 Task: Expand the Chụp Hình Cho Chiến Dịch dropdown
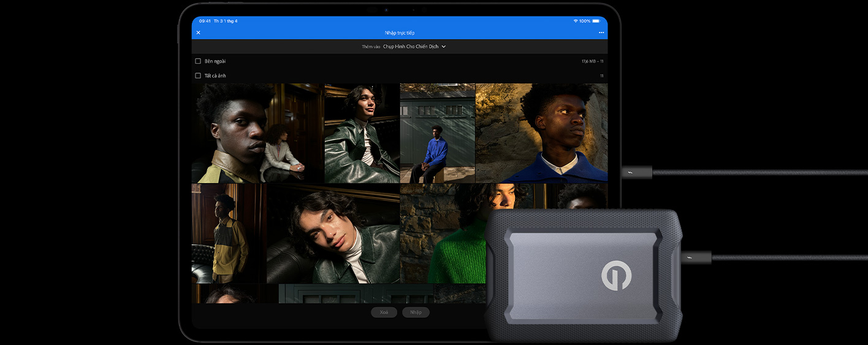(x=411, y=47)
